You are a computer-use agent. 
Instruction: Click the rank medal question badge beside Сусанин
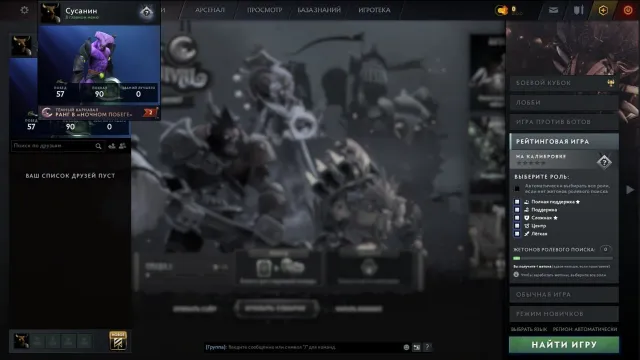pyautogui.click(x=146, y=12)
